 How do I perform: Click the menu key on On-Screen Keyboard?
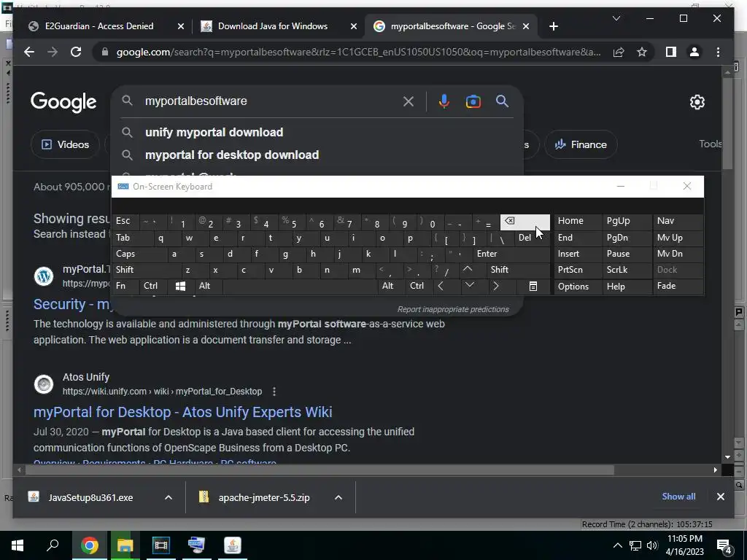(533, 286)
